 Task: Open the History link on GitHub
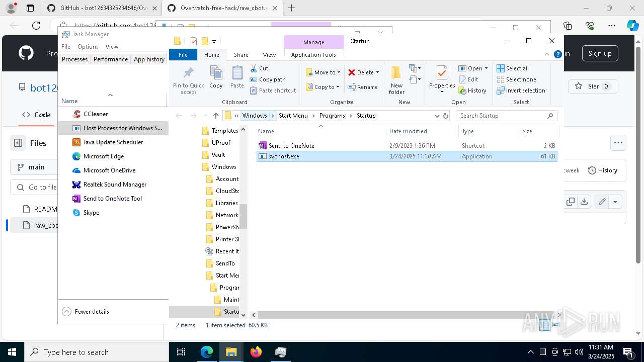click(603, 170)
